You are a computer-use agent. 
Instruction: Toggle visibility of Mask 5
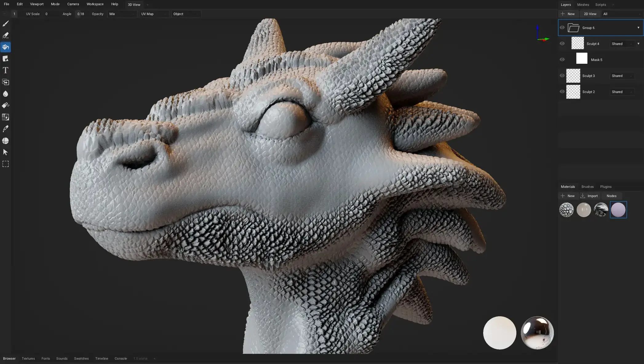click(x=562, y=60)
